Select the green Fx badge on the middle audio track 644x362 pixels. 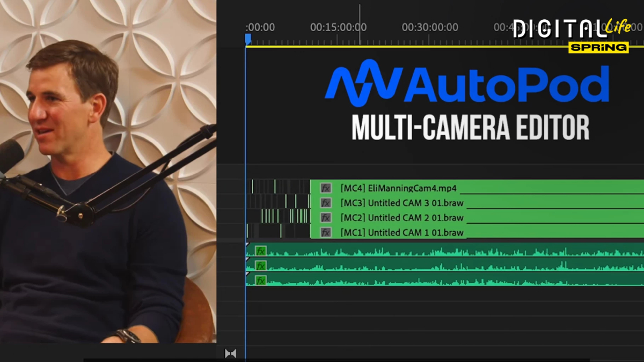point(260,266)
